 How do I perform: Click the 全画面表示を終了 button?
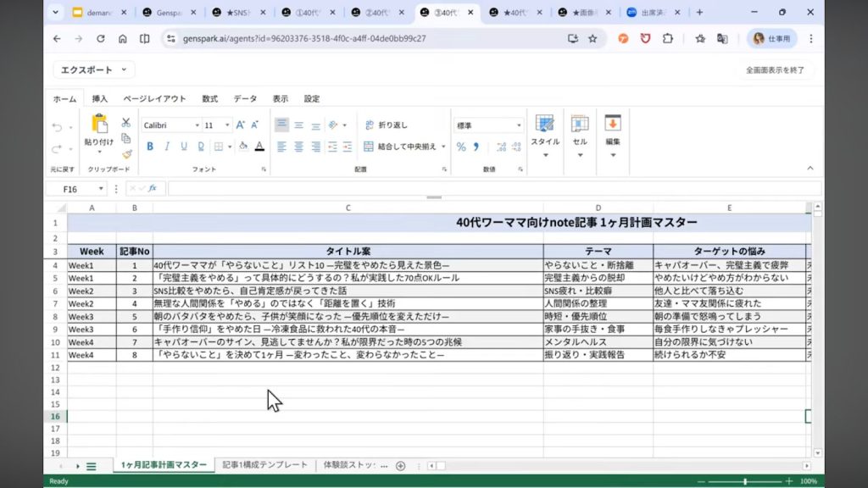[x=775, y=70]
